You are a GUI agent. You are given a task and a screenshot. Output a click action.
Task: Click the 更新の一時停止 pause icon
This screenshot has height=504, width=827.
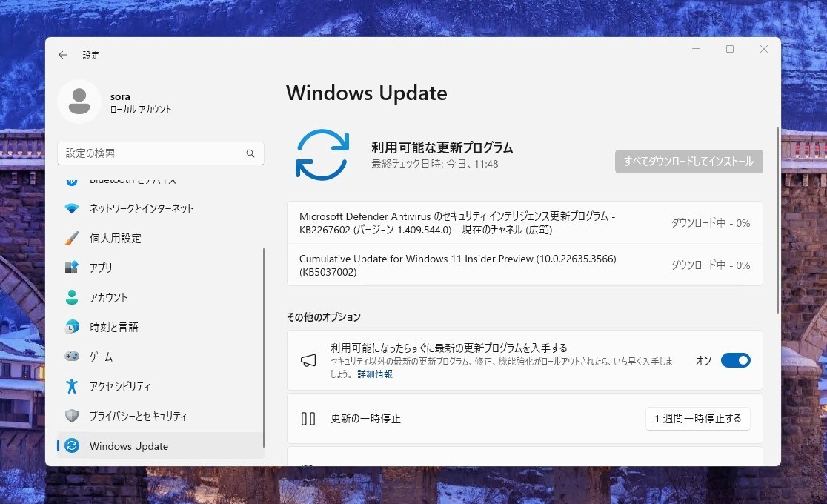(x=308, y=418)
